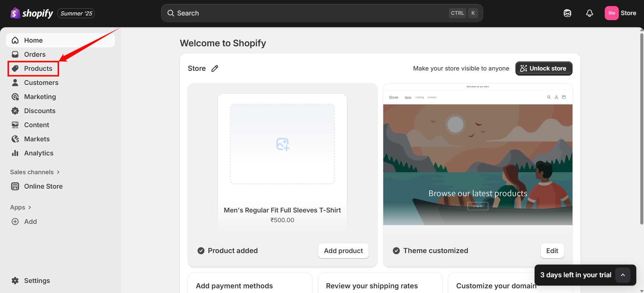Click the Men's Regular Fit T-Shirt title
Screen dimensions: 644x293
(x=282, y=210)
